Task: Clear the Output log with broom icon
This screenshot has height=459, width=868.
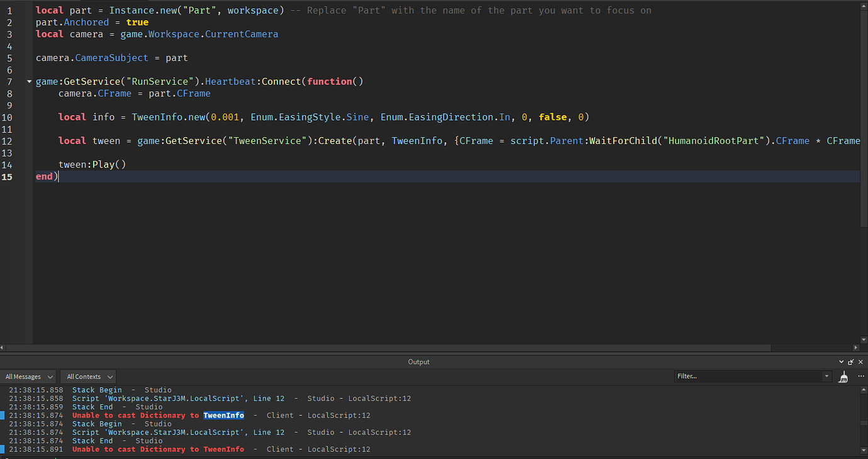Action: point(843,377)
